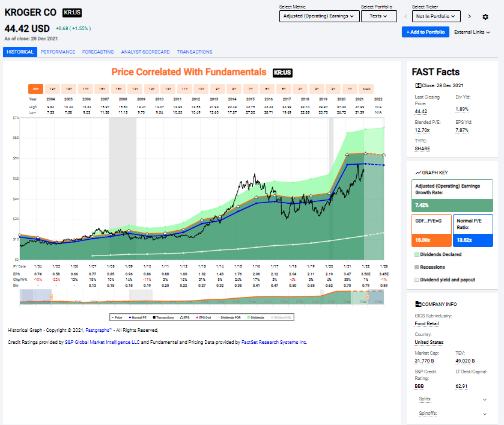Screen dimensions: 504x425
Task: Click the KR:US badge beside Kroger Co
Action: click(x=72, y=13)
